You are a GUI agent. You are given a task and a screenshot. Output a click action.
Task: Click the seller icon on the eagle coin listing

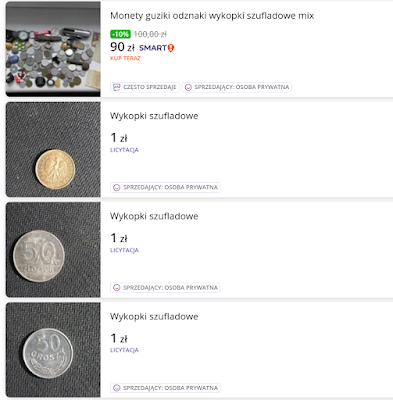[x=116, y=188]
